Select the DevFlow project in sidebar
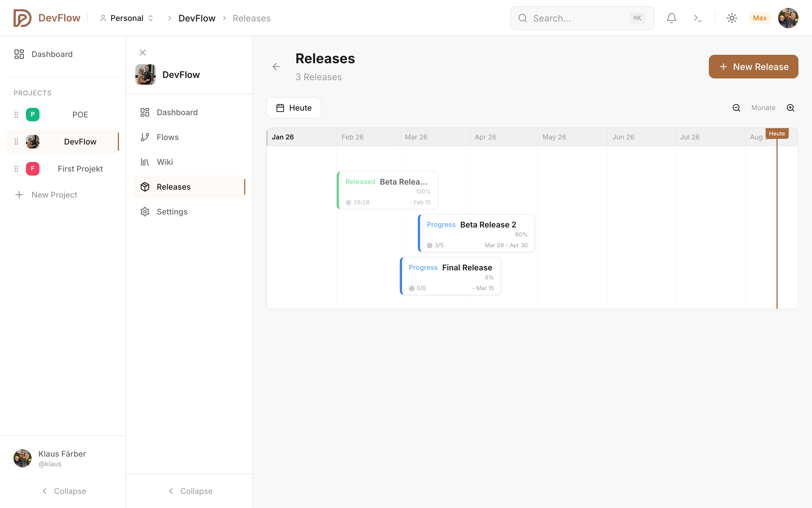The image size is (812, 508). [63, 142]
